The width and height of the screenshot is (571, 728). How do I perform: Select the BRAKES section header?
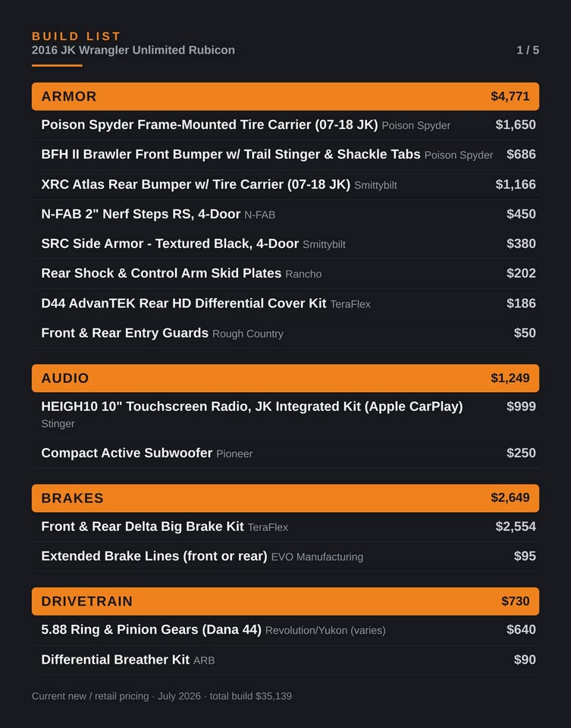285,497
